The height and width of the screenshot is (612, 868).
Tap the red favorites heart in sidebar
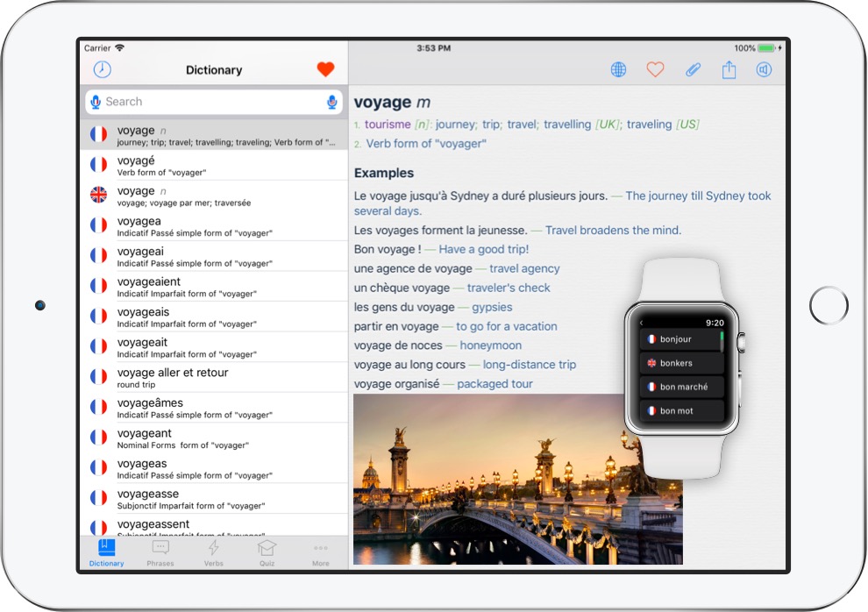[325, 70]
